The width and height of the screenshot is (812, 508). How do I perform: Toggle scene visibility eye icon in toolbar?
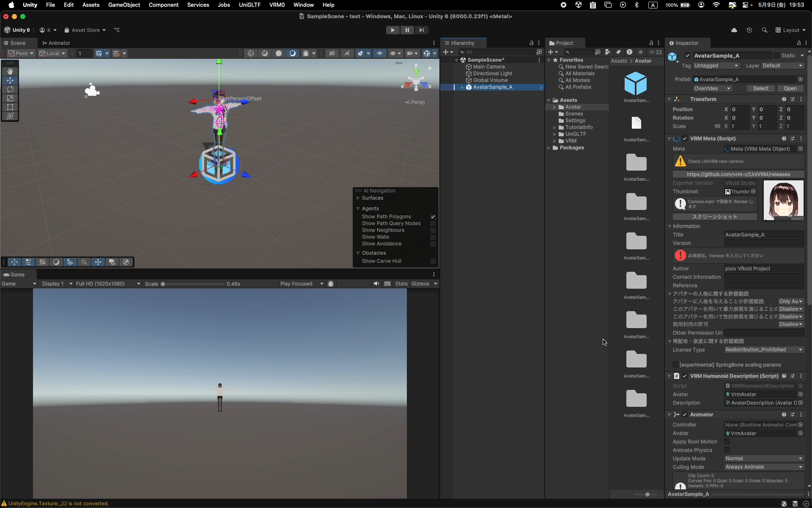pyautogui.click(x=380, y=53)
